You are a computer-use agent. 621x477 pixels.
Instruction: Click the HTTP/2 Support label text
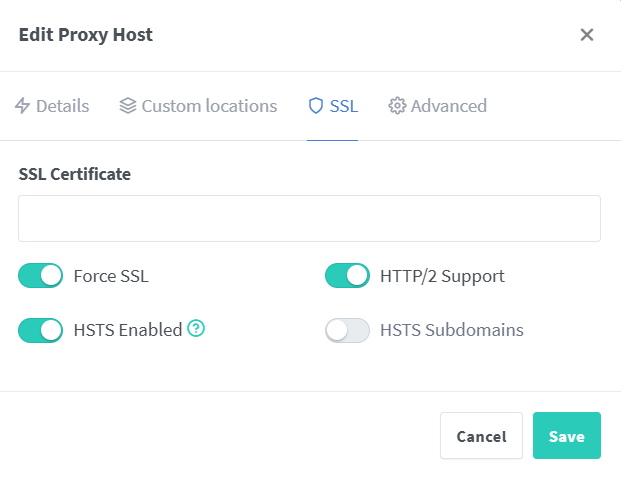point(442,276)
